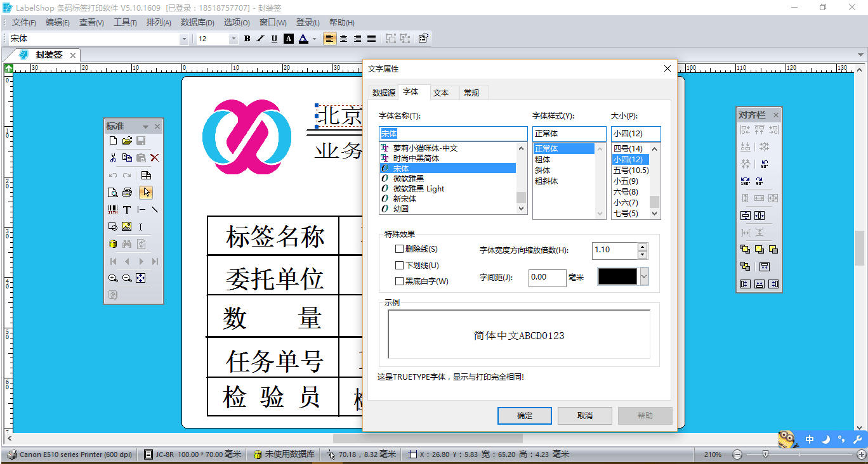Open the dialog text color dropdown arrow
Screen dimensions: 868x464
[645, 276]
